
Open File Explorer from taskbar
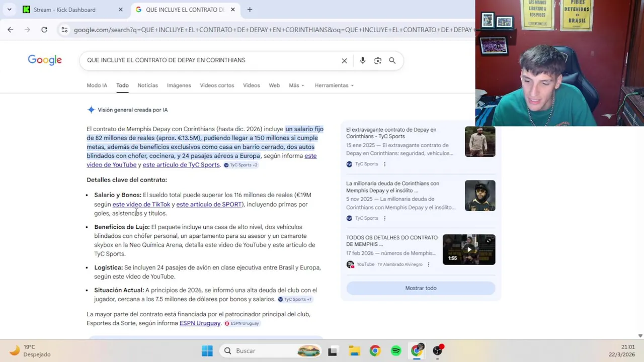click(x=354, y=351)
